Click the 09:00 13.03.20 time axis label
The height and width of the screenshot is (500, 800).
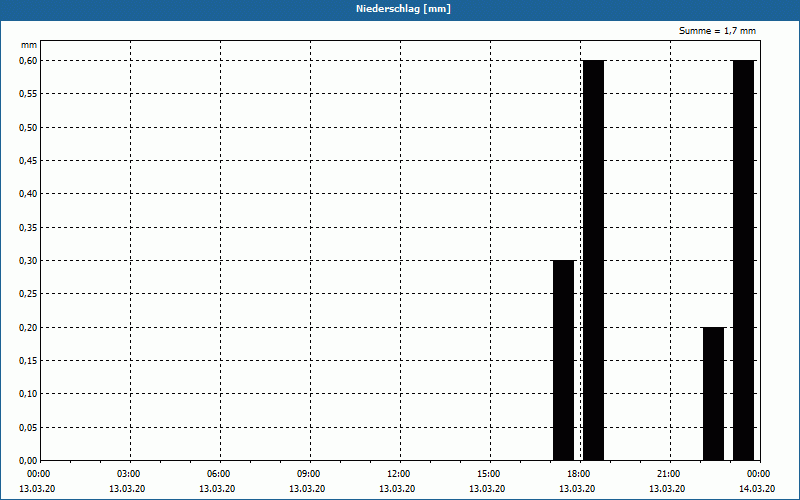309,481
